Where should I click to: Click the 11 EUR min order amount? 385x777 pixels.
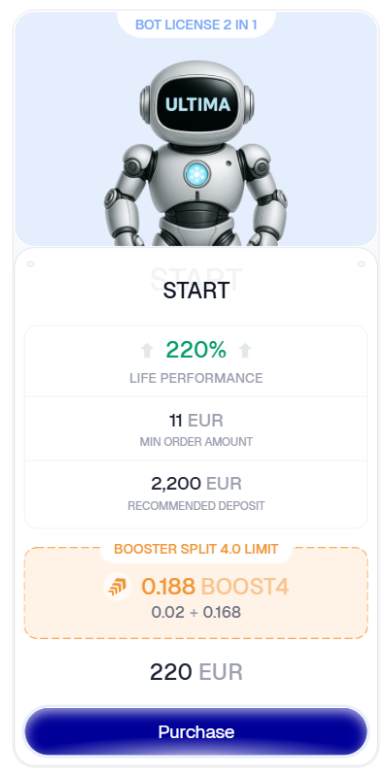196,421
